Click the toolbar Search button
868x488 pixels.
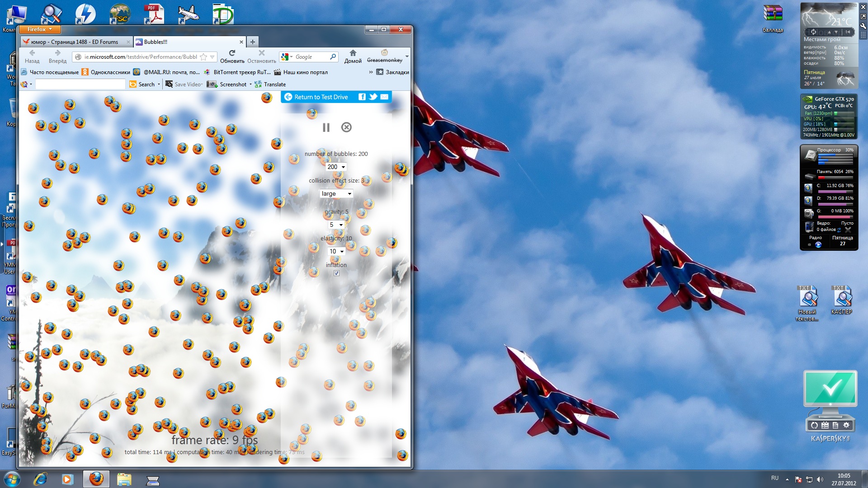(x=142, y=84)
